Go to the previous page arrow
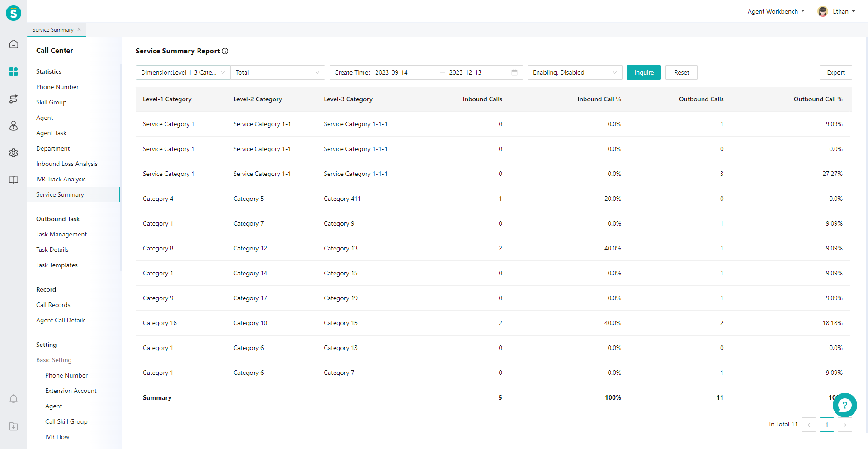 [809, 425]
